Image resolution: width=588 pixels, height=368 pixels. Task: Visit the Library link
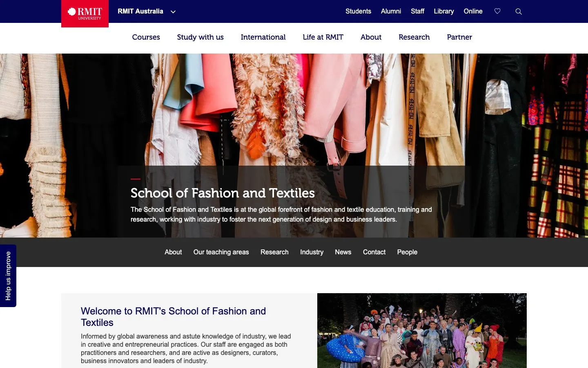[444, 11]
